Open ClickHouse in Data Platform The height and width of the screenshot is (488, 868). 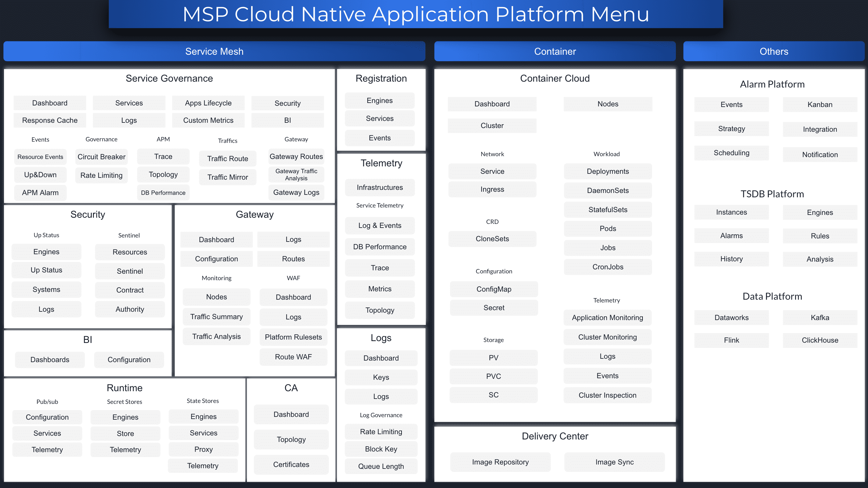point(820,340)
